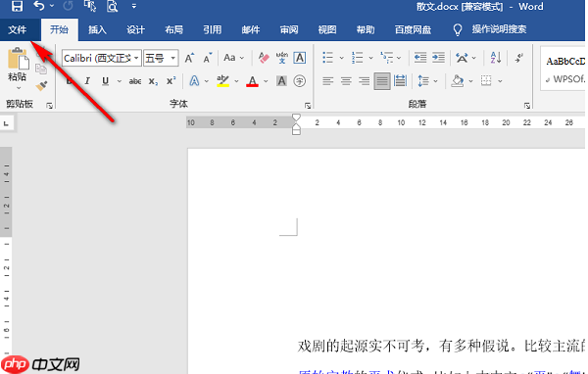Open the font color dropdown arrow
588x374 pixels.
266,81
